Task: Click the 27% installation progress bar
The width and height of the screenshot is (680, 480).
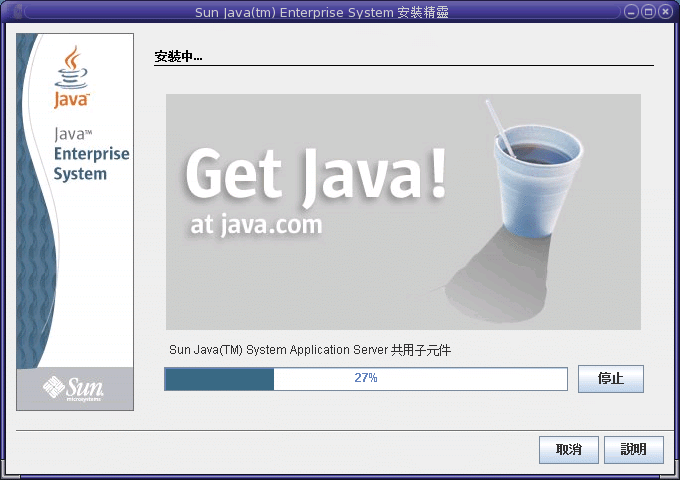Action: point(366,379)
